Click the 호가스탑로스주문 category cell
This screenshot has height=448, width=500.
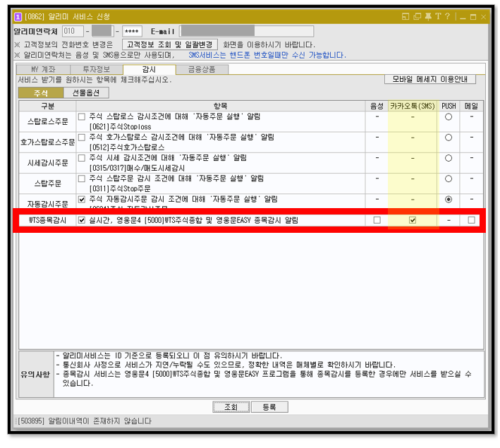47,143
